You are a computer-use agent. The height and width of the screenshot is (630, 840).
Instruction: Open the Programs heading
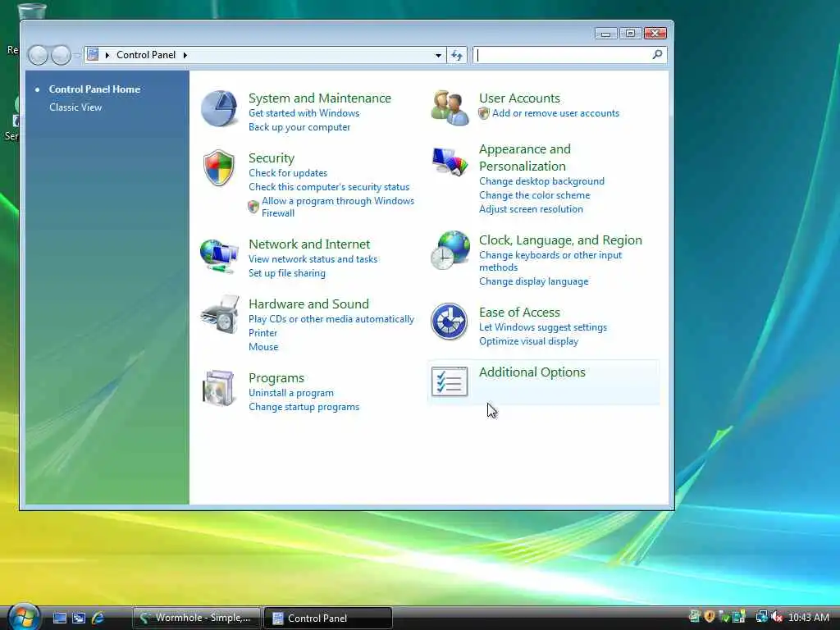pos(276,377)
